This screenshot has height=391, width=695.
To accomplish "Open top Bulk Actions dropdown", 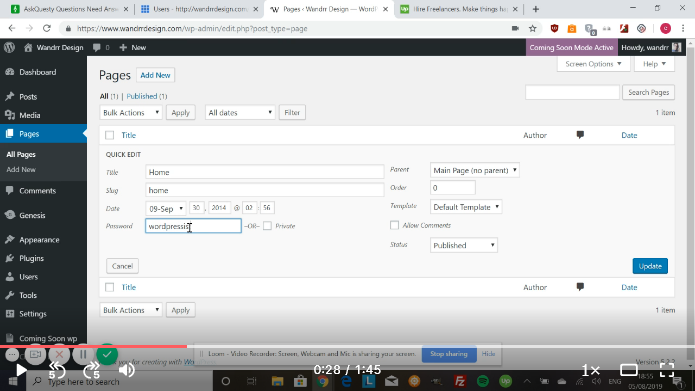I will point(131,113).
